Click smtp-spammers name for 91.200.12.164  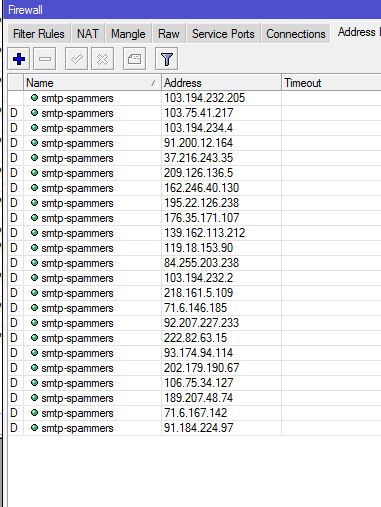77,143
